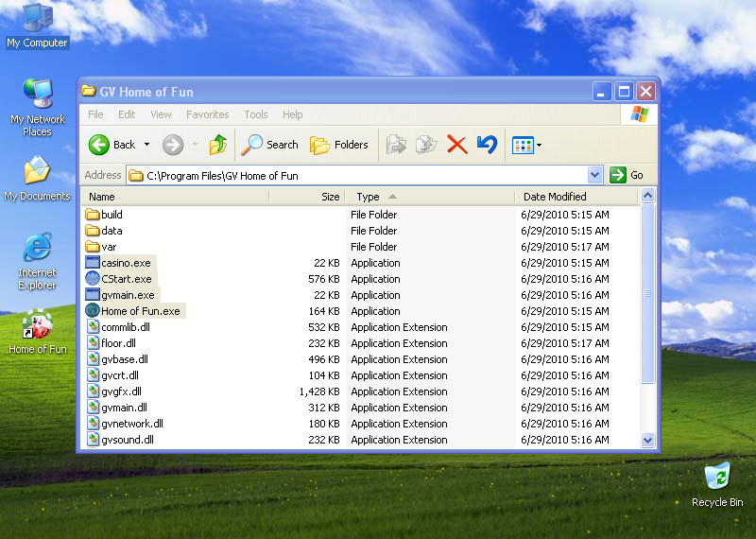Viewport: 756px width, 539px height.
Task: Click the address bar path field
Action: pos(357,175)
